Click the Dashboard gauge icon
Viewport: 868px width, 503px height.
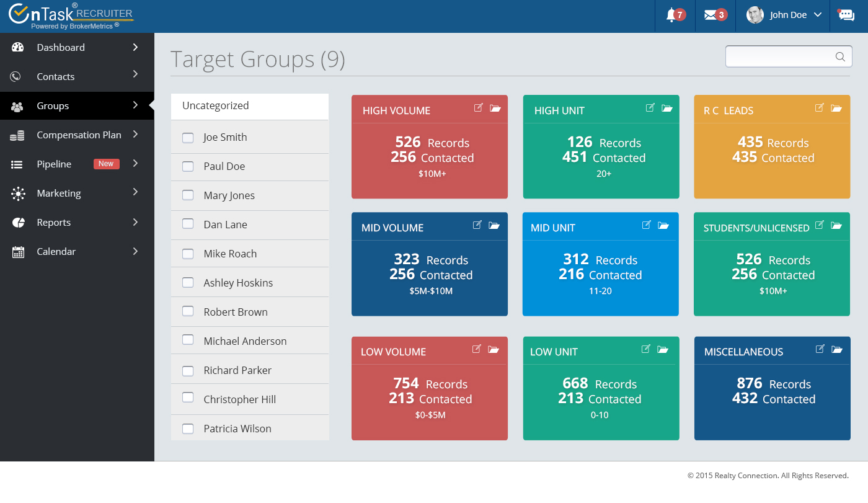tap(17, 47)
